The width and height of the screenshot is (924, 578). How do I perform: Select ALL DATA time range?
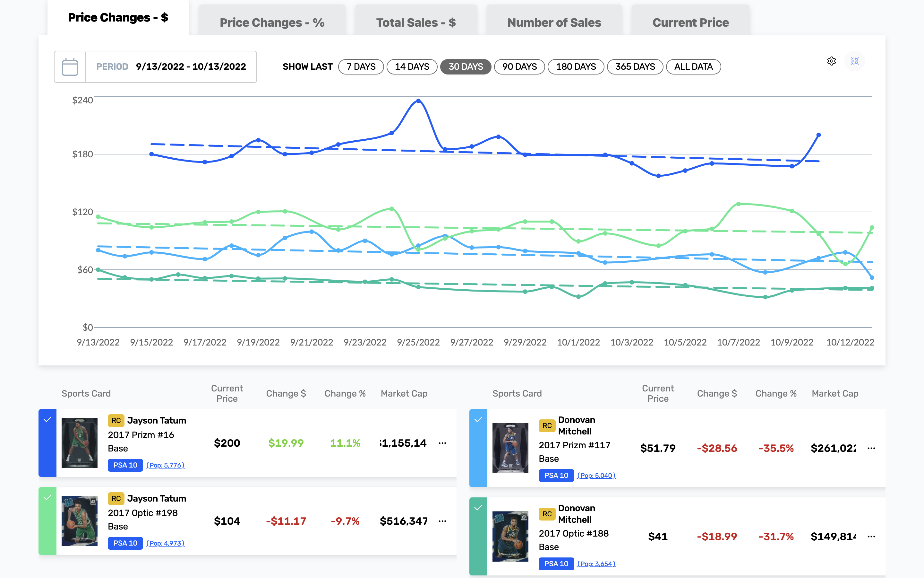click(693, 67)
